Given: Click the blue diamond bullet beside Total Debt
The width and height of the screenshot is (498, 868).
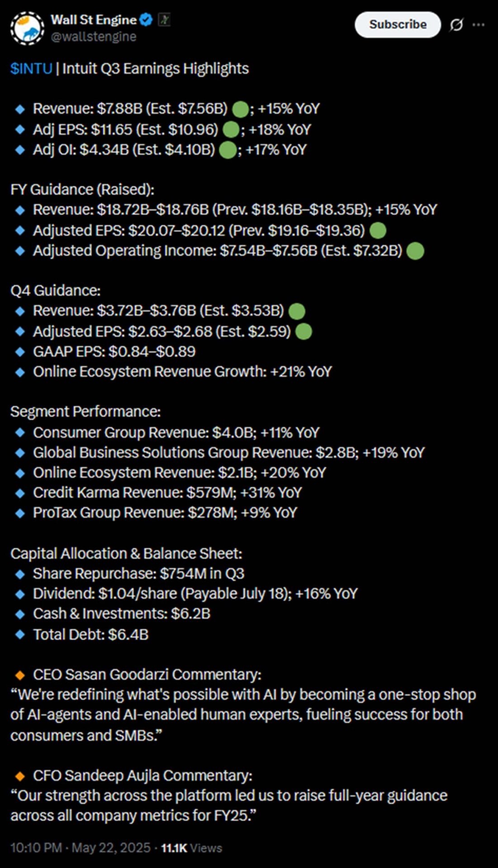Looking at the screenshot, I should (x=20, y=635).
